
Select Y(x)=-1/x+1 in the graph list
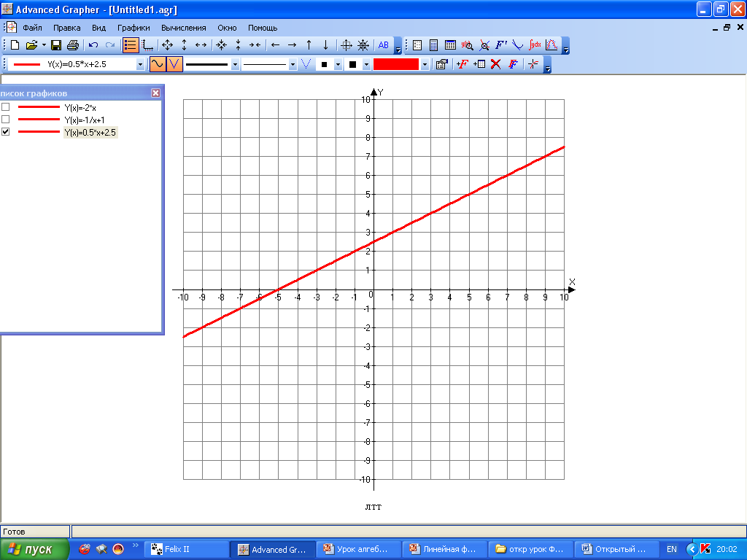(85, 120)
